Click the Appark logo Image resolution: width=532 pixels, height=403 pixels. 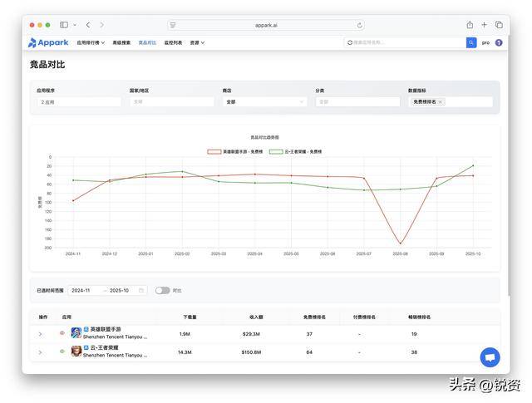click(48, 42)
